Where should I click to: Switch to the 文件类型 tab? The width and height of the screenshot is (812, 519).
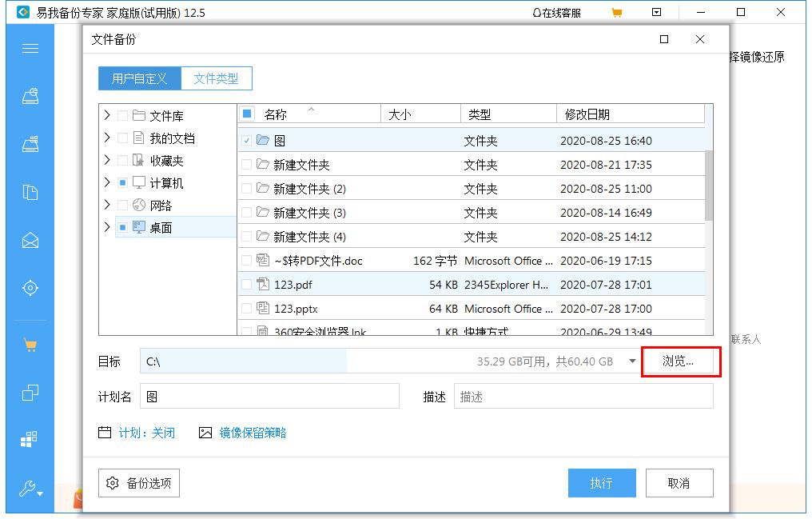coord(217,78)
